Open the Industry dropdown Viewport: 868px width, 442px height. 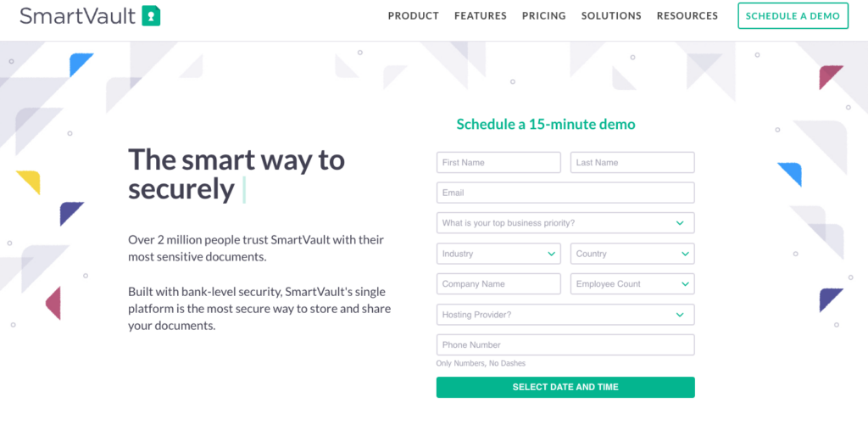(x=498, y=254)
